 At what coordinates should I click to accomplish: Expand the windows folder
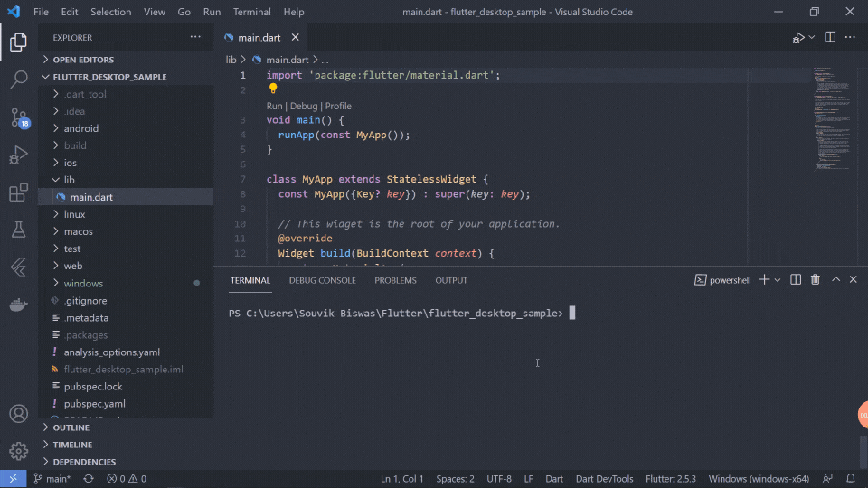point(83,283)
